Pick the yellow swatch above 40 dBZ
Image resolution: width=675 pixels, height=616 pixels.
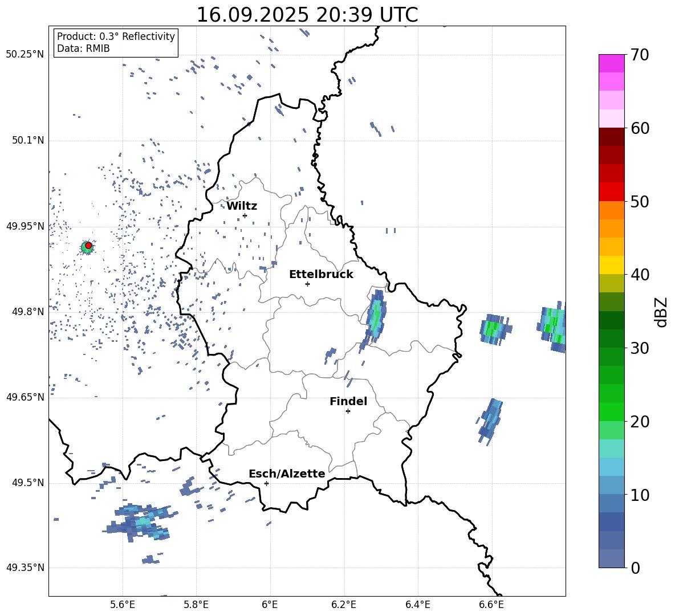[611, 265]
